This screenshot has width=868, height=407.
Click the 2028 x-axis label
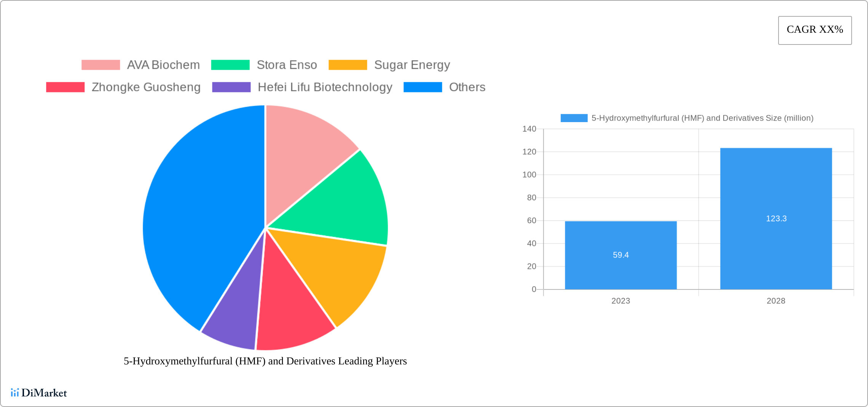[775, 301]
